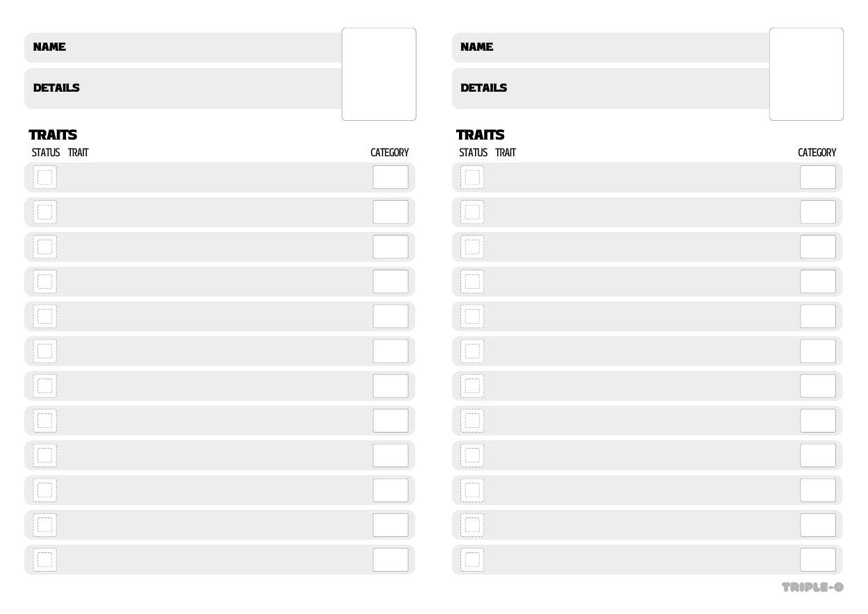Select the portrait box on right sheet
The height and width of the screenshot is (614, 868).
coord(806,74)
